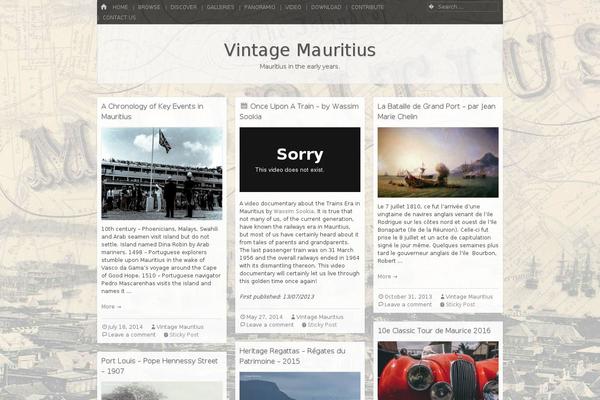Click author icon in La Bataille post footer
This screenshot has height=400, width=600.
pos(442,297)
